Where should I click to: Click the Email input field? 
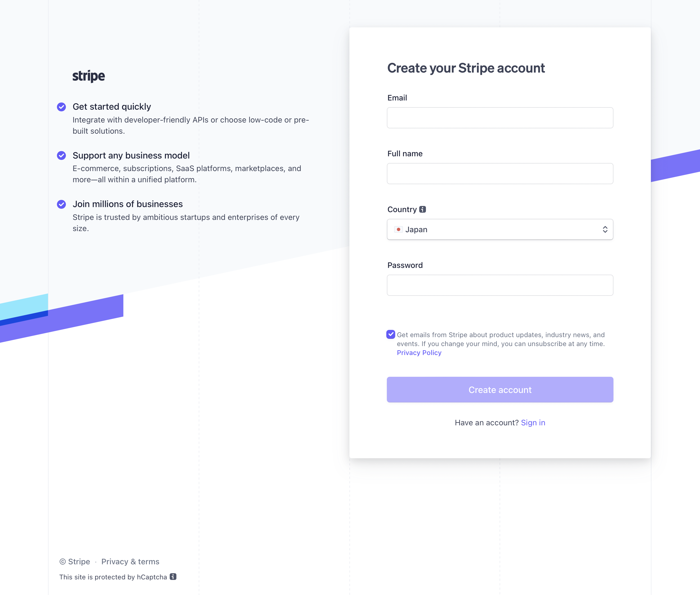tap(500, 117)
